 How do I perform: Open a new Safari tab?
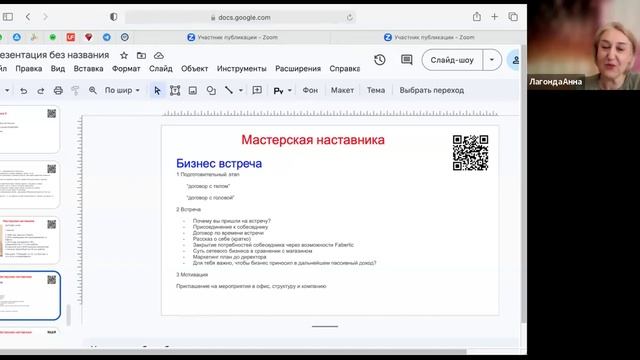coord(495,17)
